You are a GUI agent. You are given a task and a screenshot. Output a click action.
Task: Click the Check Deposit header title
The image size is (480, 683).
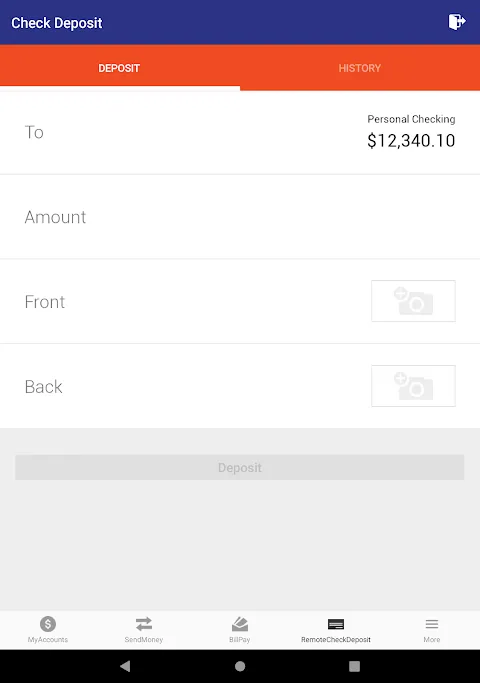[x=57, y=23]
